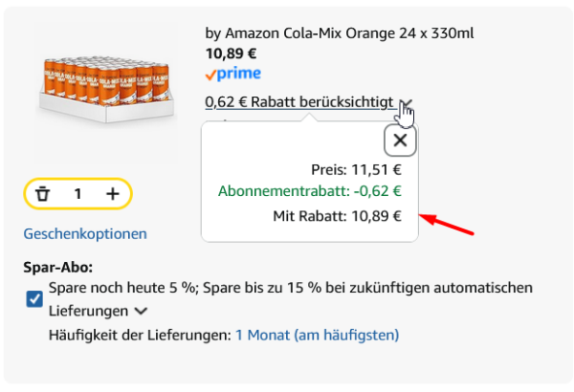
Task: Click the Häufigkeit der Lieferungen label
Action: 140,335
